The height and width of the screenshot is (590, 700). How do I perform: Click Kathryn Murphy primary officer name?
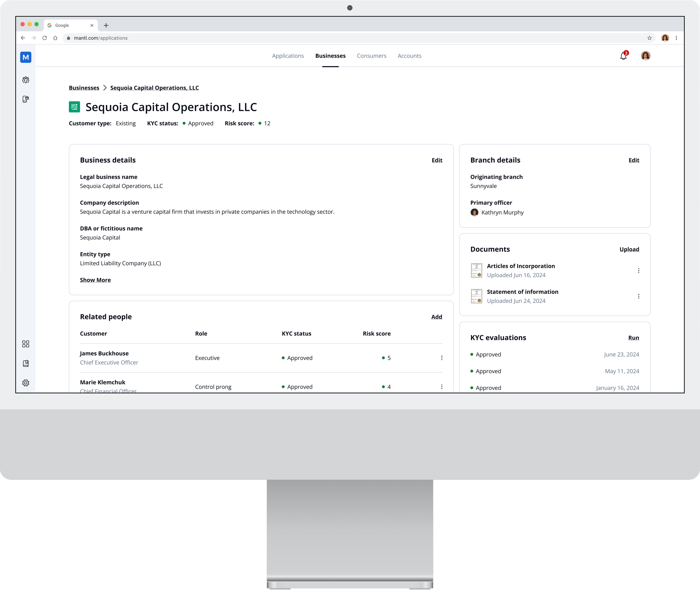point(502,212)
